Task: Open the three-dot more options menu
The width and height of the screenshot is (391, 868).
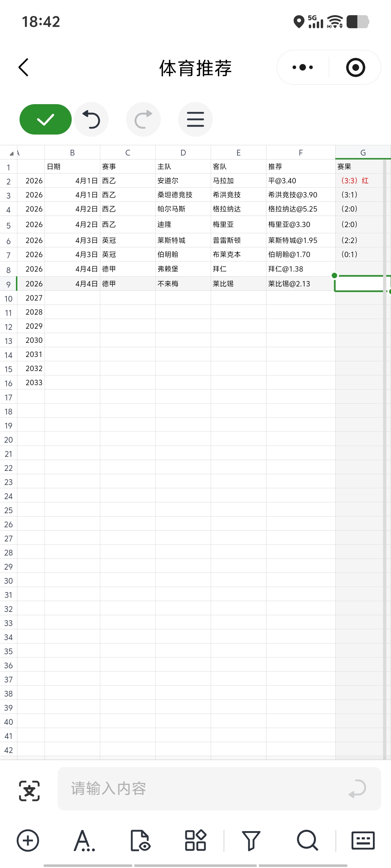Action: pos(303,67)
